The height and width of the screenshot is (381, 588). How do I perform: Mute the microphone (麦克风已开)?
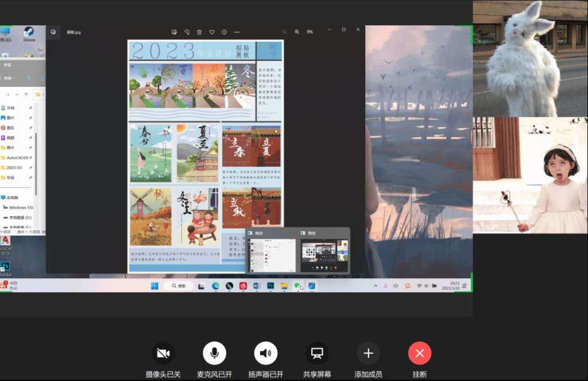click(214, 353)
